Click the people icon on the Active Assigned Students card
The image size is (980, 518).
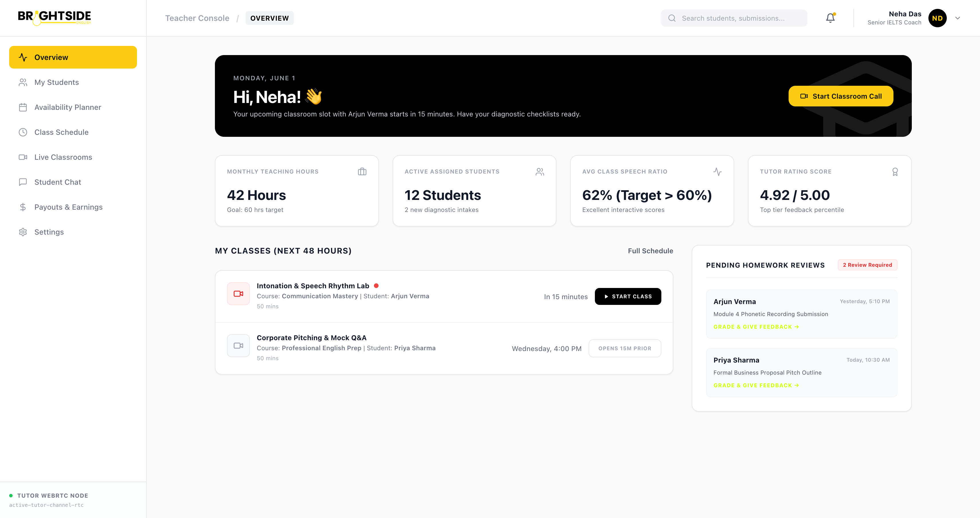point(540,172)
